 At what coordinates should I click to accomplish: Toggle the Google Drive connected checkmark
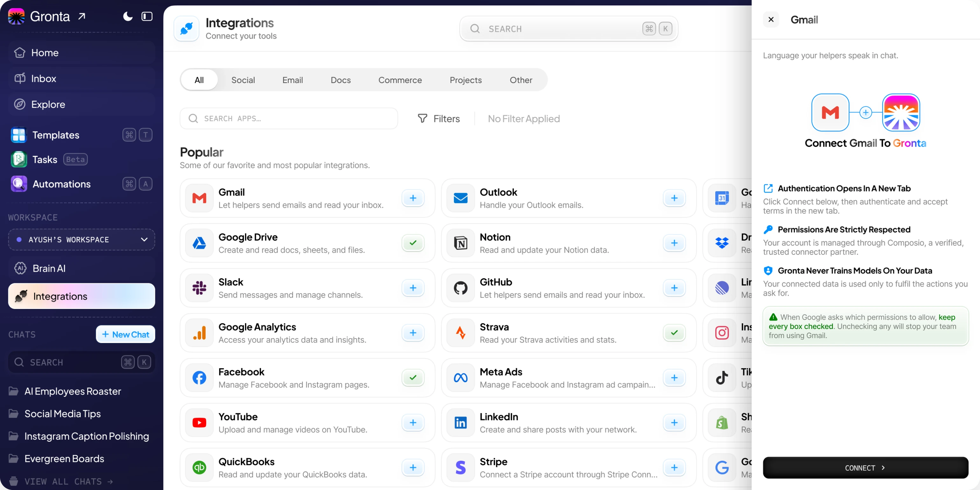(413, 243)
